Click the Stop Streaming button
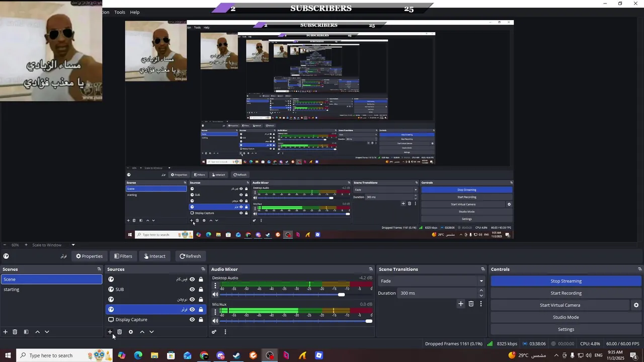The width and height of the screenshot is (644, 362). pyautogui.click(x=566, y=281)
